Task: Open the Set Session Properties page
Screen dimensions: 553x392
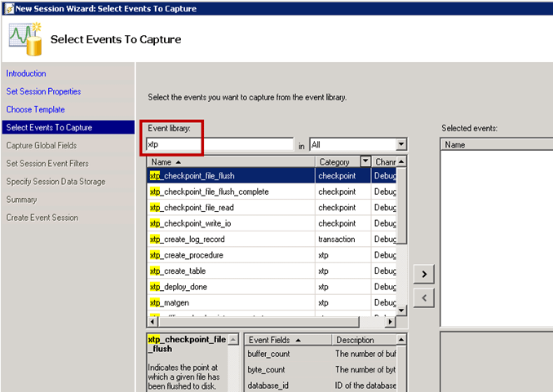Action: (x=43, y=91)
